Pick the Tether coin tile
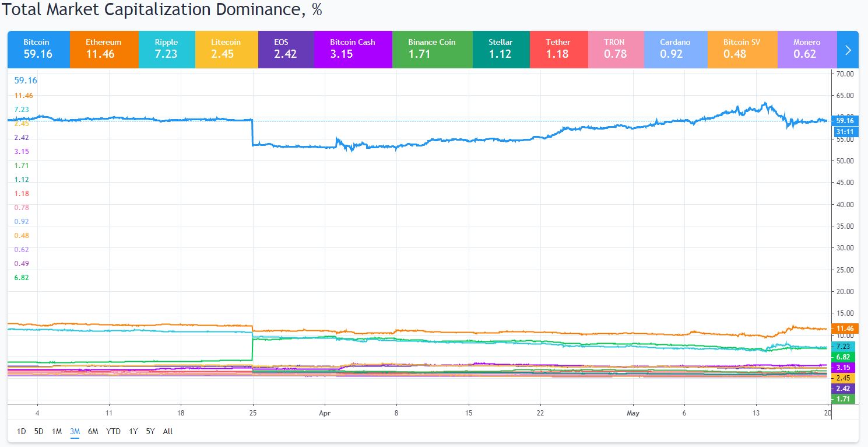868x447 pixels. coord(558,49)
